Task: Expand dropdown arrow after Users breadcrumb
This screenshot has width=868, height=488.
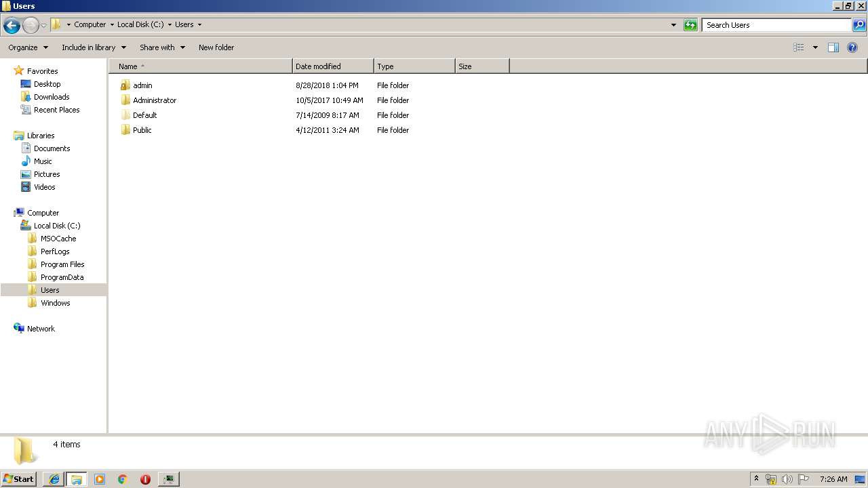Action: (199, 24)
